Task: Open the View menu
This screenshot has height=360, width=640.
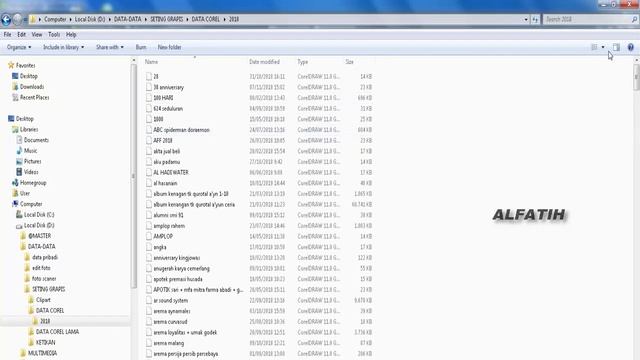Action: [x=37, y=35]
